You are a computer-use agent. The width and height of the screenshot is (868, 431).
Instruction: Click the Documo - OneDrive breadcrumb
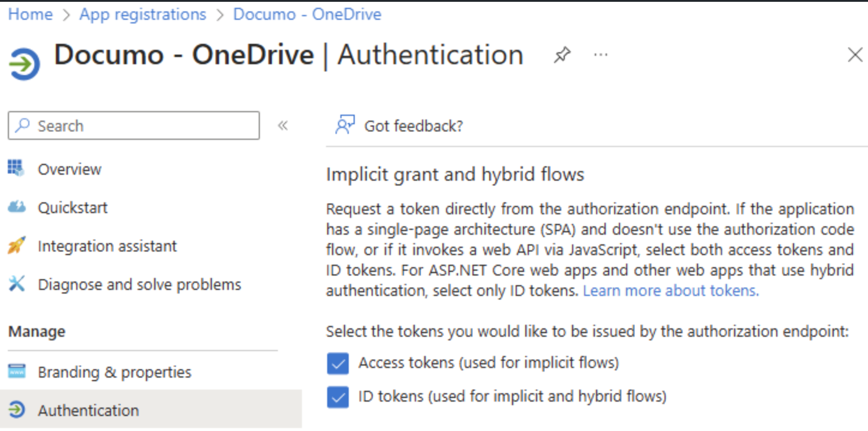(307, 14)
